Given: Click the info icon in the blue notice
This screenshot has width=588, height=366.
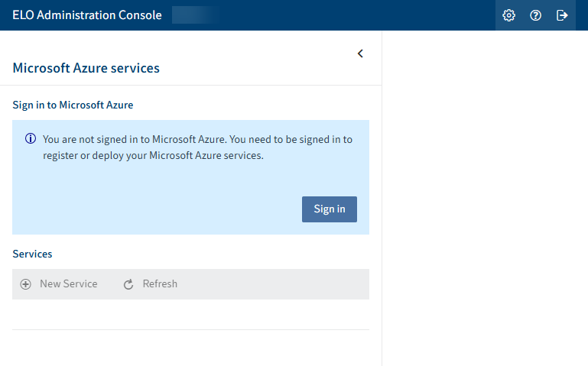Looking at the screenshot, I should point(31,138).
